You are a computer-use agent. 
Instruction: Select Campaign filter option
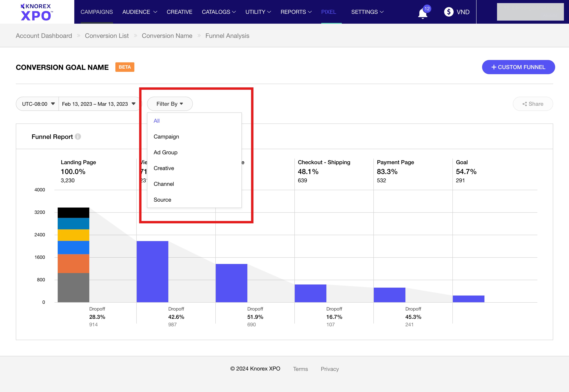[x=166, y=137]
